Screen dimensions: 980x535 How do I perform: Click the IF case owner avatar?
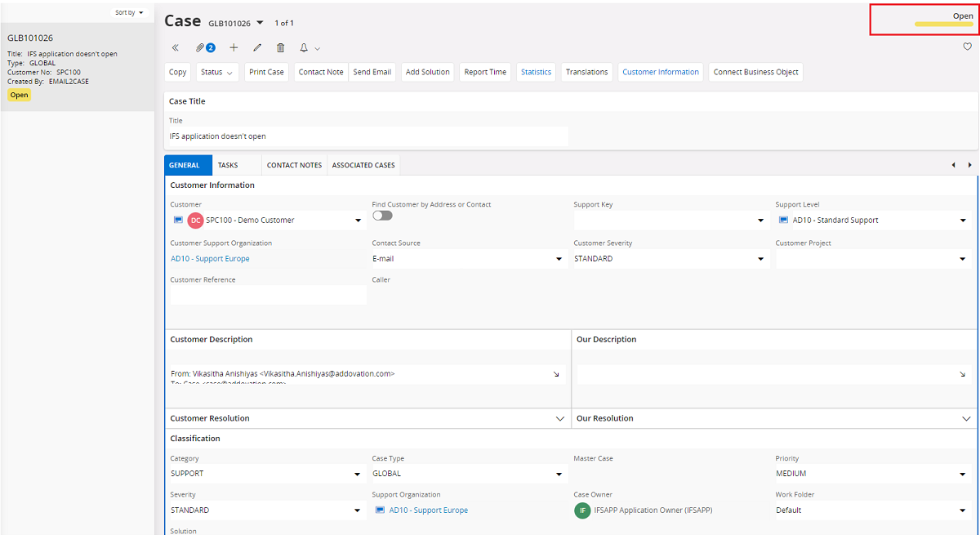(x=582, y=510)
